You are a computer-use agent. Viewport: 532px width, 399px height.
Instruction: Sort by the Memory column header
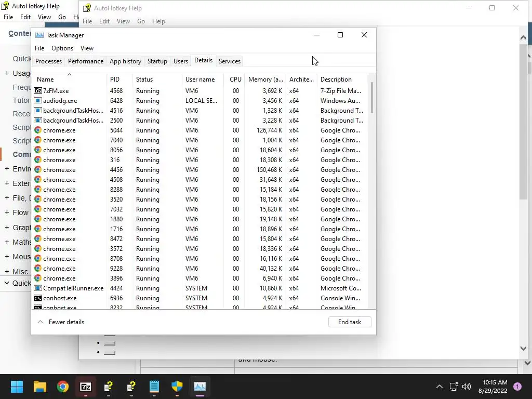point(265,79)
